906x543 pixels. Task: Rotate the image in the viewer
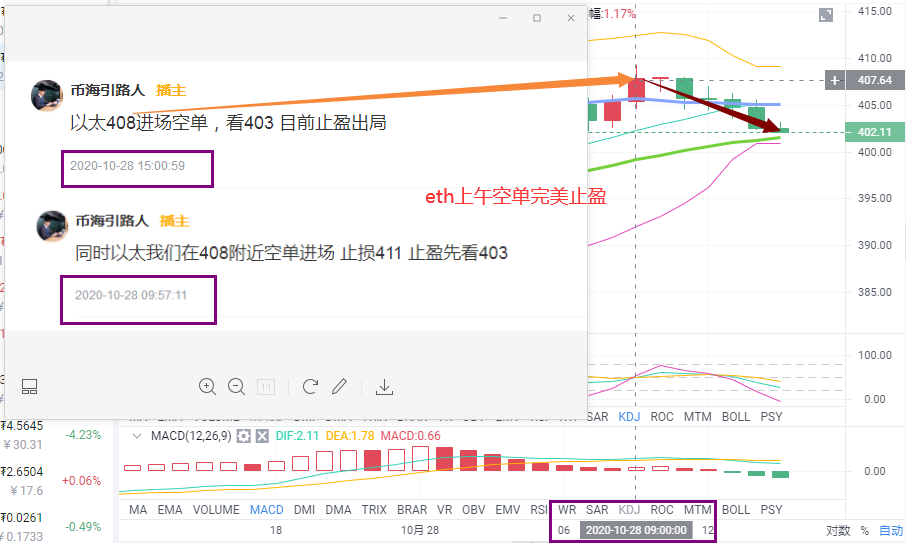point(310,386)
